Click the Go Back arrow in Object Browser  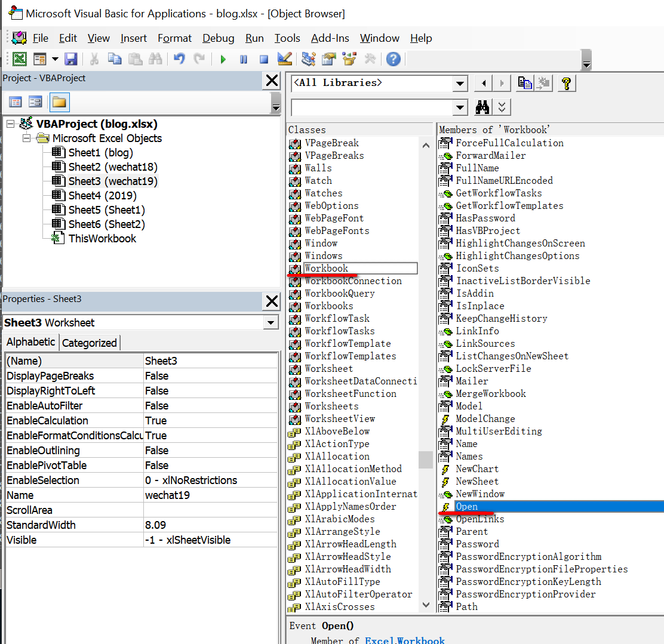coord(484,84)
